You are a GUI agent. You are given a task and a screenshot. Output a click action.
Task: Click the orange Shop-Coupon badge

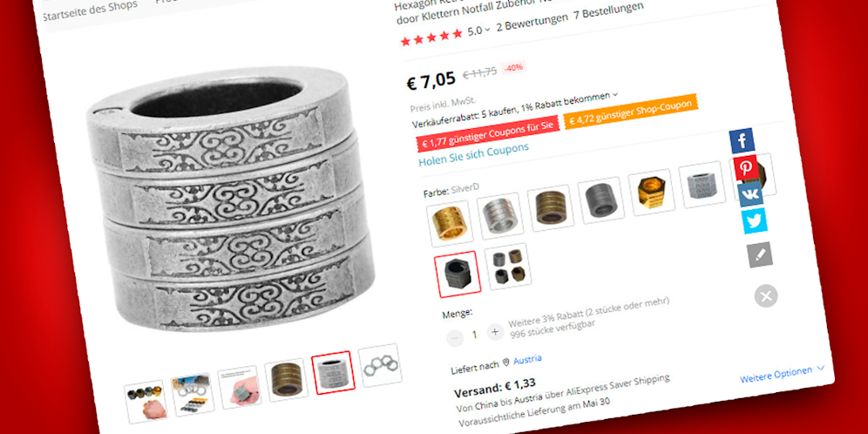(x=631, y=112)
